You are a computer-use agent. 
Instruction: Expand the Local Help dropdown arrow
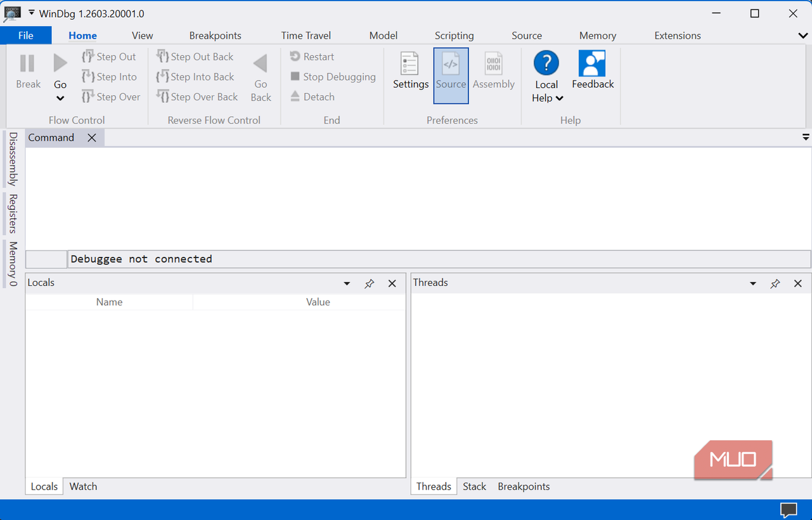560,98
